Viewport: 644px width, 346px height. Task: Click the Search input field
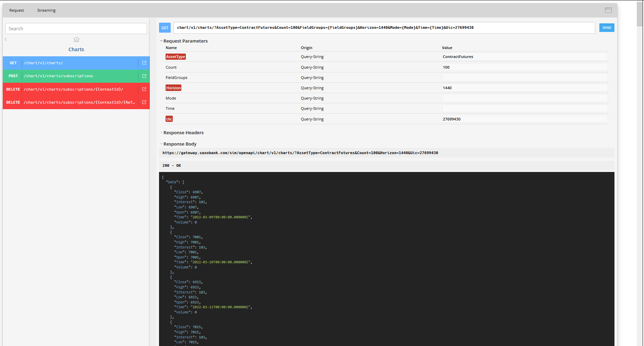point(76,28)
